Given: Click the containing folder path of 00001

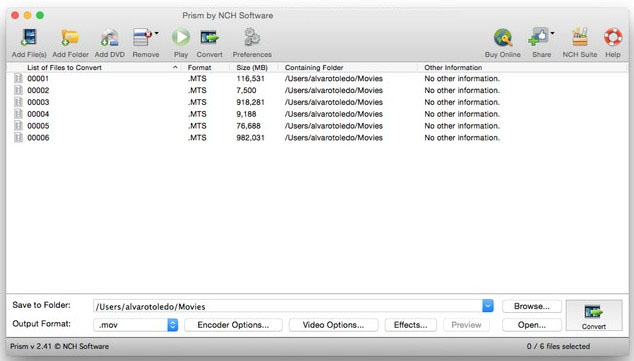Looking at the screenshot, I should pos(334,78).
